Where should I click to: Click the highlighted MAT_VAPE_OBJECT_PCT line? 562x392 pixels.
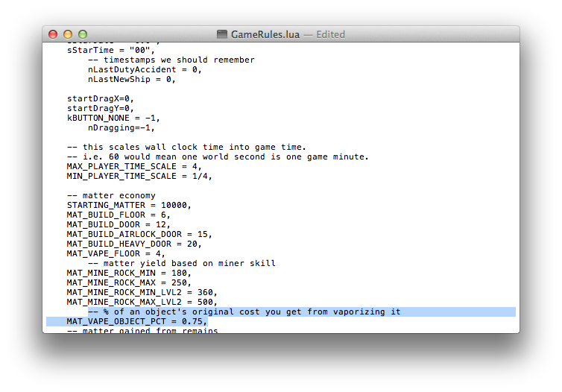(x=136, y=321)
